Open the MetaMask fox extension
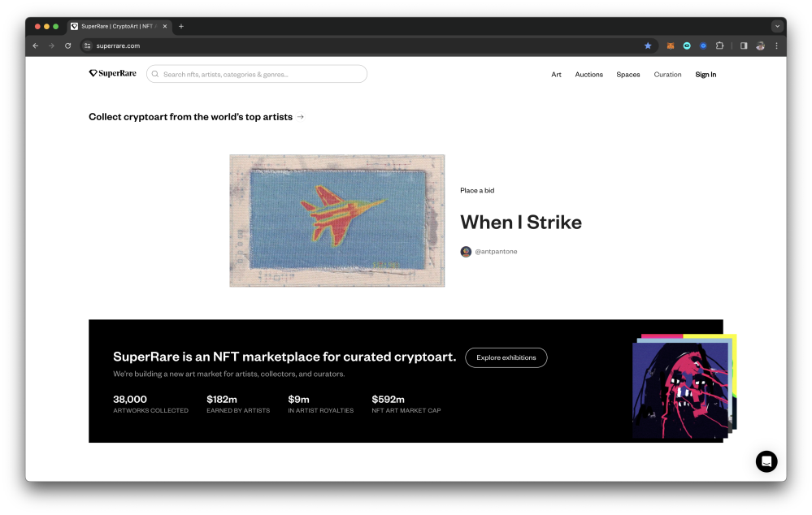812x515 pixels. click(670, 45)
